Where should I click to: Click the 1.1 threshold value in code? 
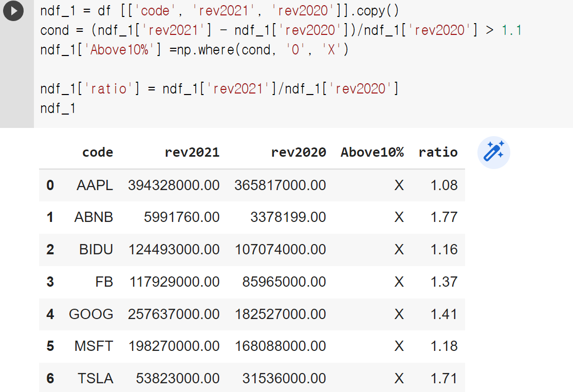(511, 30)
